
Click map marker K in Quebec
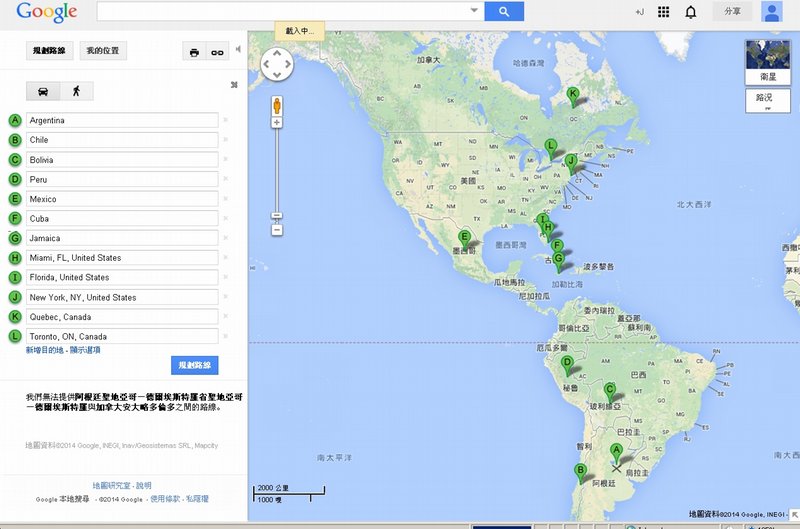coord(573,95)
